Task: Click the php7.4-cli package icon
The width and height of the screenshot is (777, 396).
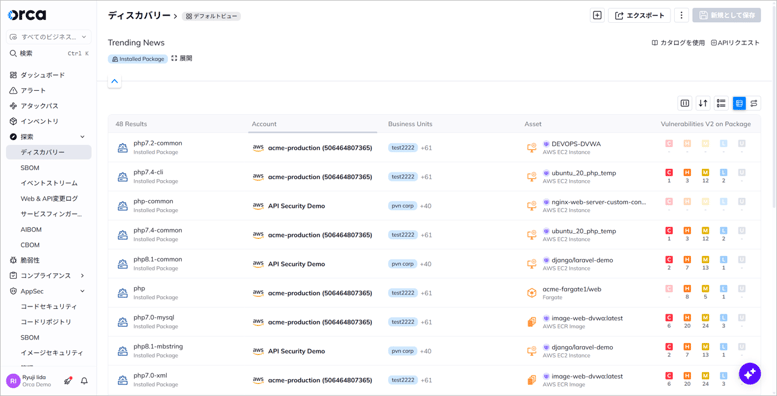Action: [122, 177]
